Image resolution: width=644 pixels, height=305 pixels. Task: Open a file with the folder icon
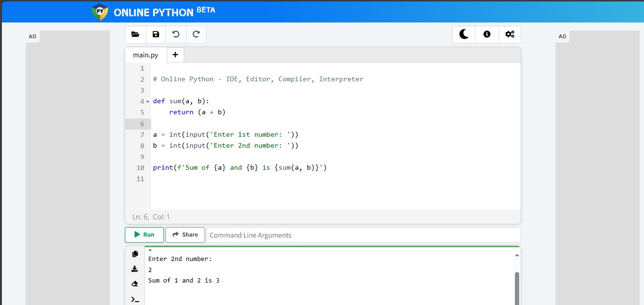(x=135, y=34)
